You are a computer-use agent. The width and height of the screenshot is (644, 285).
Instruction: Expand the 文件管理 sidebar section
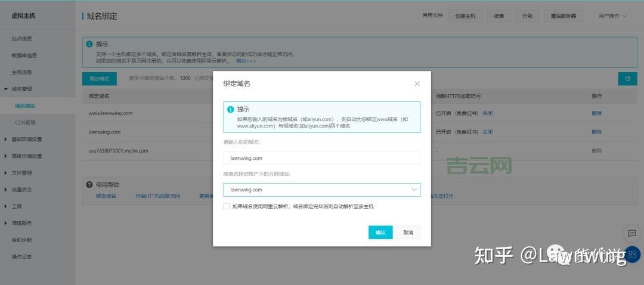coord(6,173)
